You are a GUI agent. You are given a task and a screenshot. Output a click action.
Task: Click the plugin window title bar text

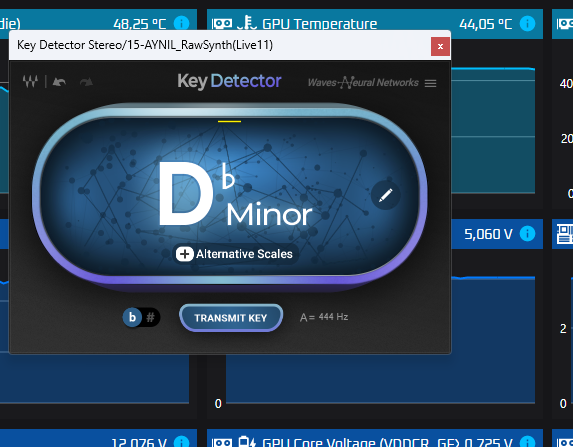[x=145, y=45]
